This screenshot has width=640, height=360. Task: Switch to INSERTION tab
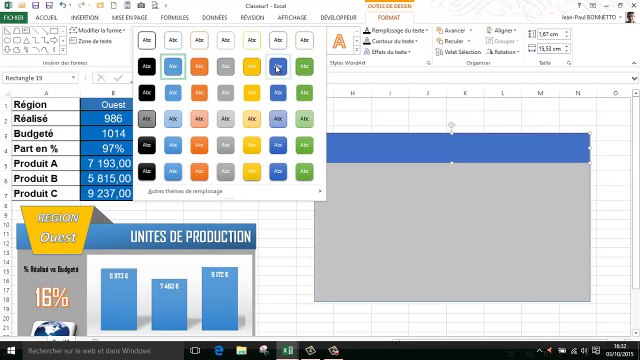(x=84, y=18)
